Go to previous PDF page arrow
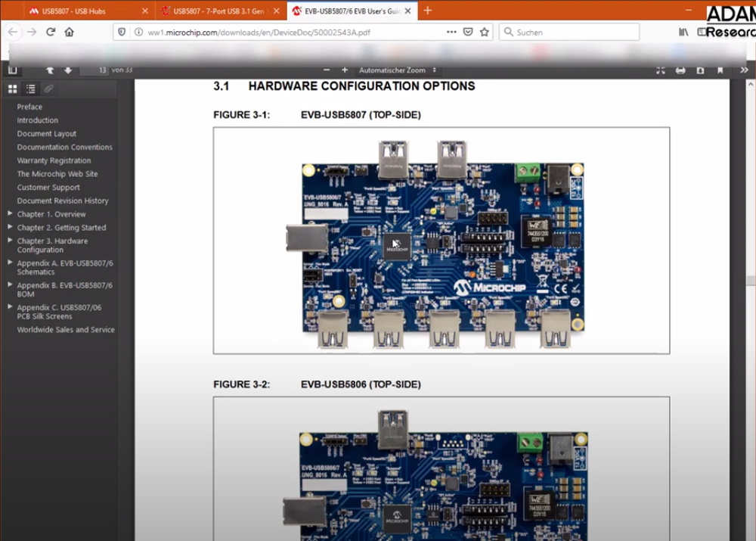 pos(50,70)
